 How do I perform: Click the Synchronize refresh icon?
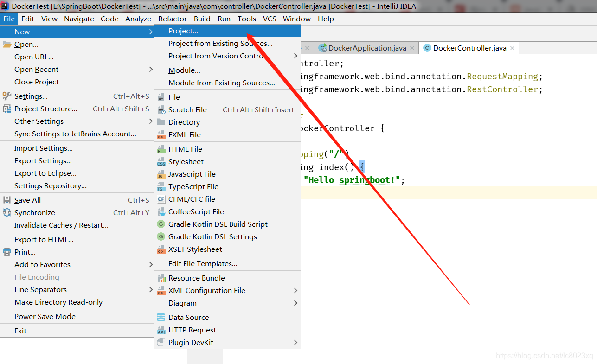point(7,212)
